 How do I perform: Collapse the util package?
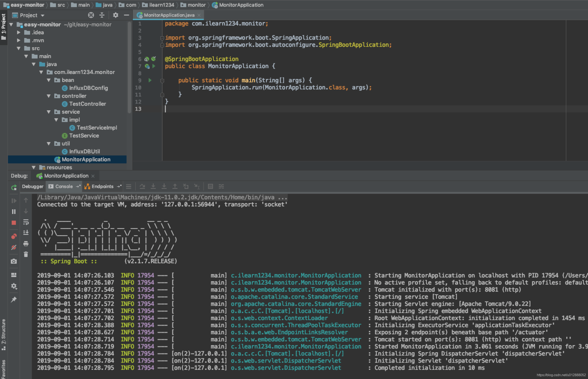[x=49, y=144]
